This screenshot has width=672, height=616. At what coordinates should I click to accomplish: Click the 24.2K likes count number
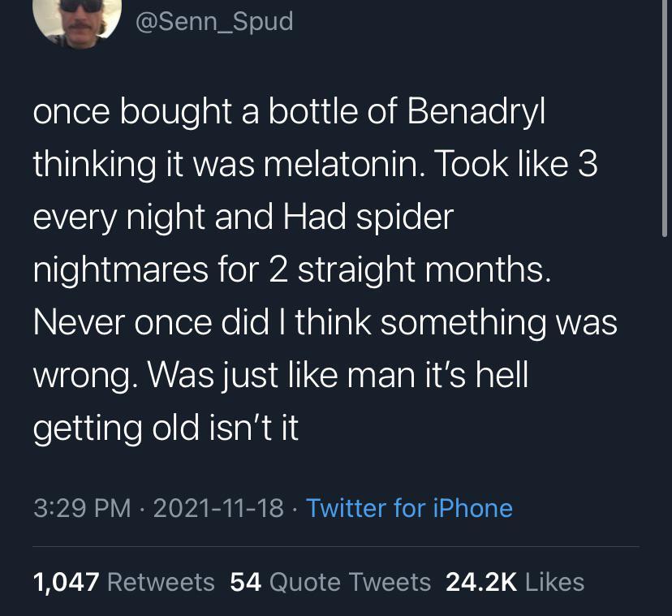click(481, 582)
